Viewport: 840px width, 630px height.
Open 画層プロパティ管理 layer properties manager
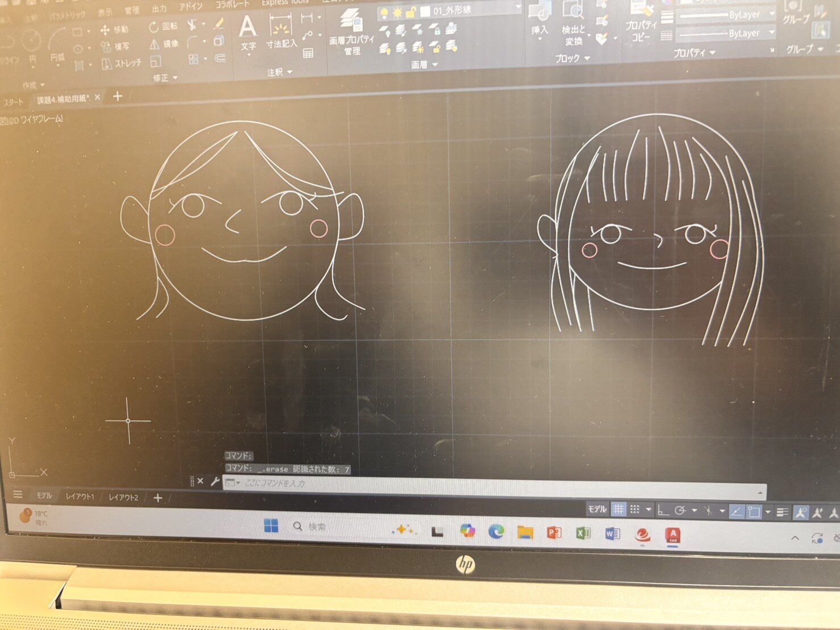pyautogui.click(x=352, y=33)
